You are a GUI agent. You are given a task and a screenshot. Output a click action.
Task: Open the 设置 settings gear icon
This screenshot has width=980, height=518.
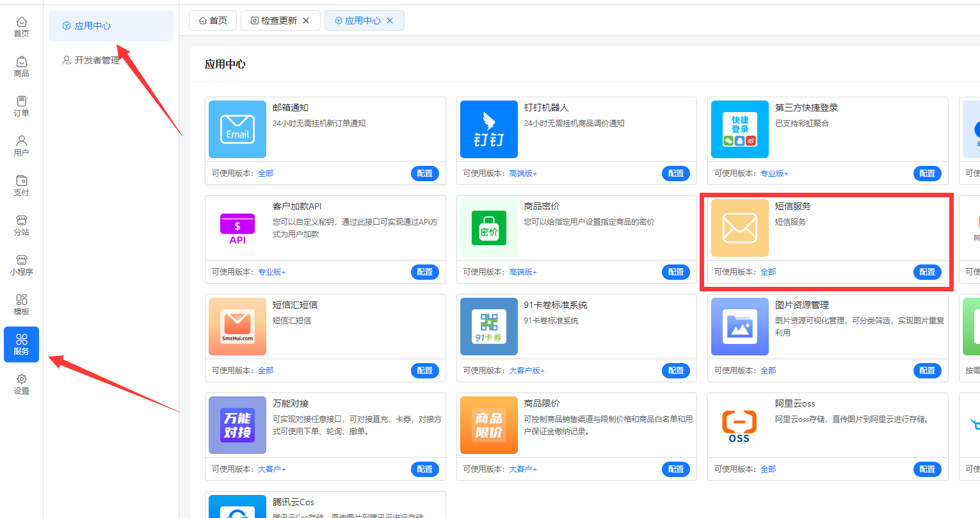[21, 384]
